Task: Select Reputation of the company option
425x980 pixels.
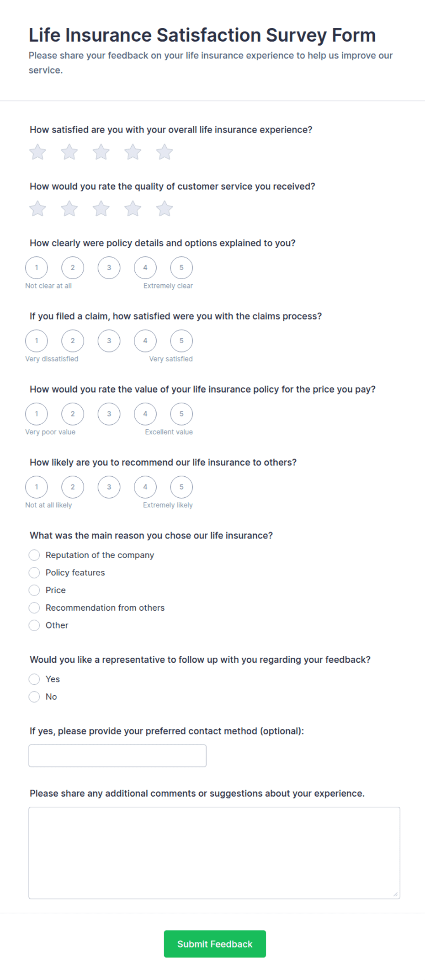Action: 91,555
